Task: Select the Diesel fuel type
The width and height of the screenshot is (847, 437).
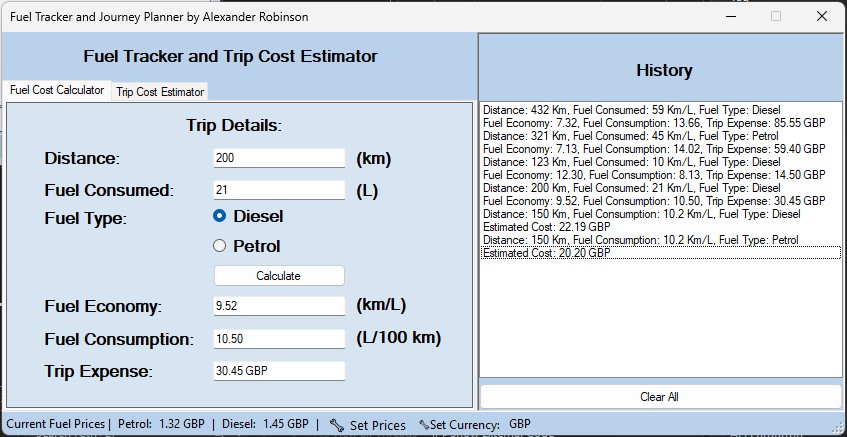Action: click(x=220, y=216)
